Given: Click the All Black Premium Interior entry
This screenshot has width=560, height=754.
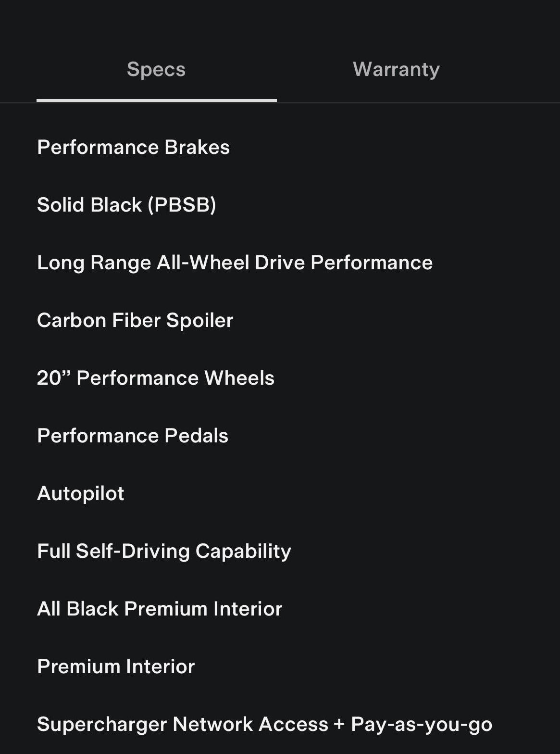Looking at the screenshot, I should pos(160,609).
